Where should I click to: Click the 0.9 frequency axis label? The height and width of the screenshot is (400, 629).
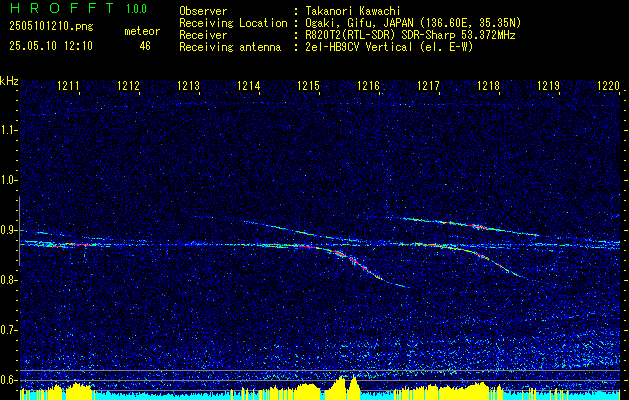tap(7, 230)
